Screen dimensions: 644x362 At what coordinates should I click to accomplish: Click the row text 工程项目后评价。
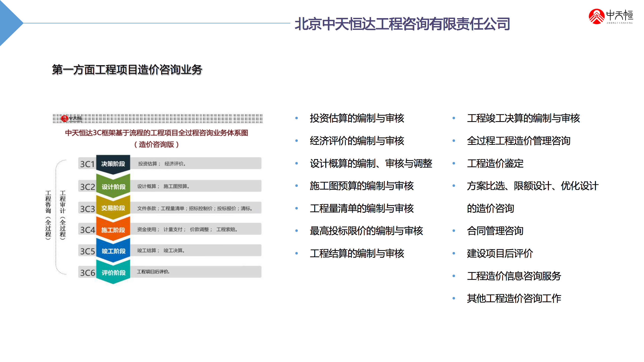point(153,272)
